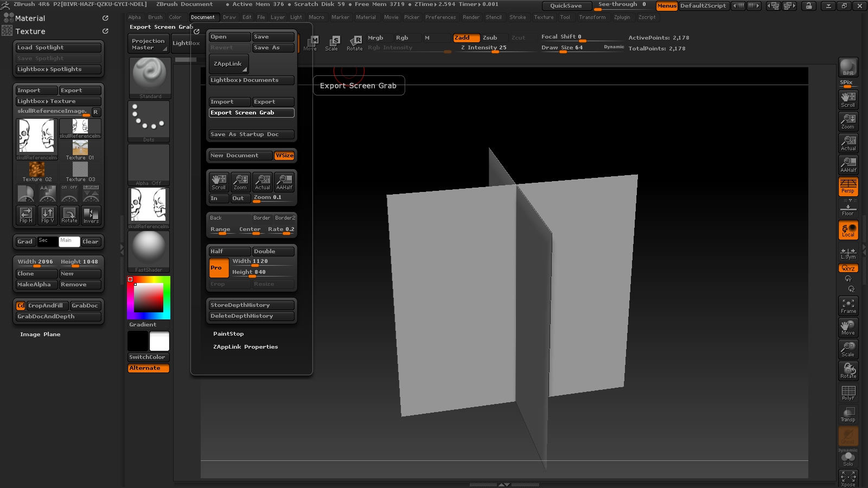This screenshot has width=868, height=488.
Task: Open the ZAppLink dropdown button
Action: click(229, 64)
